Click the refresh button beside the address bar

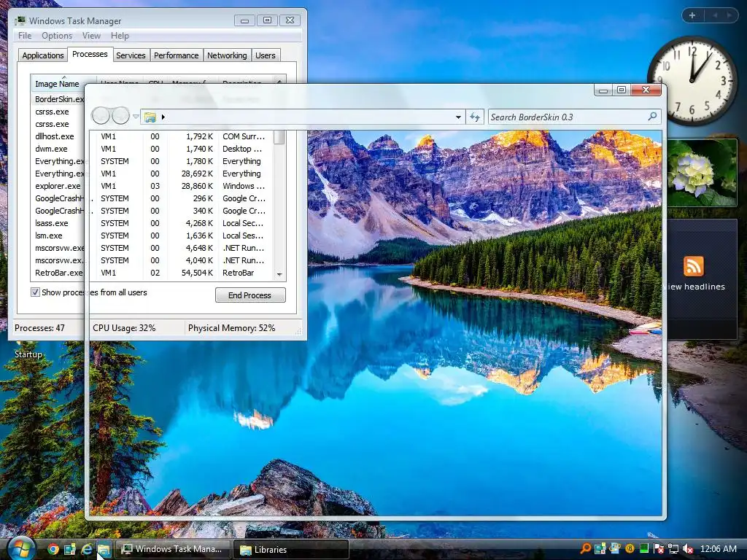[x=475, y=117]
